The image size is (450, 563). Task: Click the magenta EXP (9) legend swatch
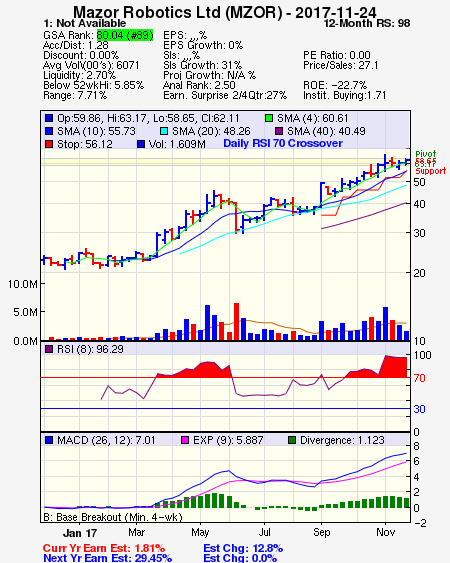tap(185, 440)
